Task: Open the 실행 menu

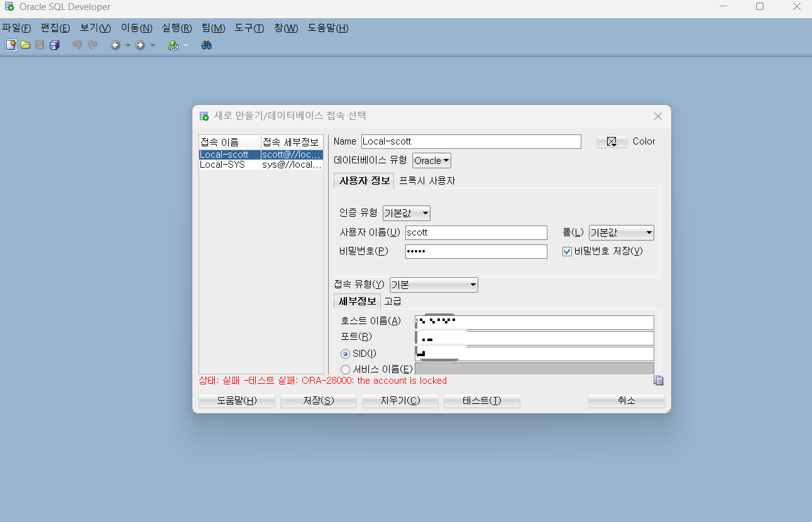Action: 177,28
